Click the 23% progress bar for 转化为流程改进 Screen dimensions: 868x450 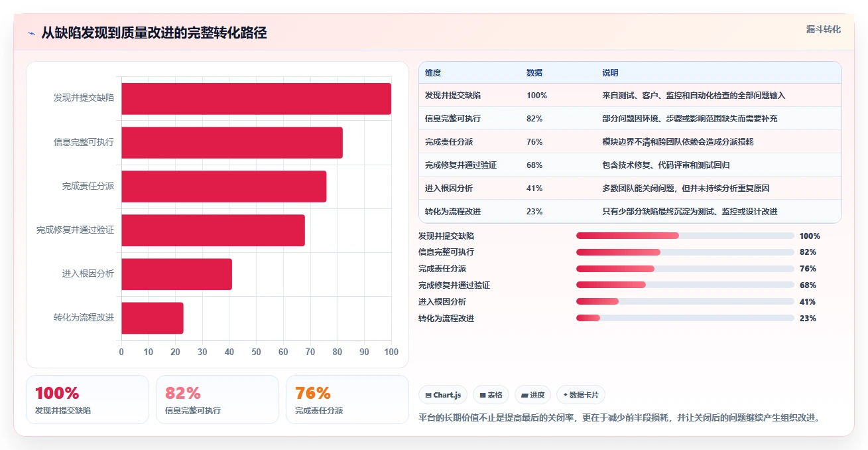[x=685, y=318]
